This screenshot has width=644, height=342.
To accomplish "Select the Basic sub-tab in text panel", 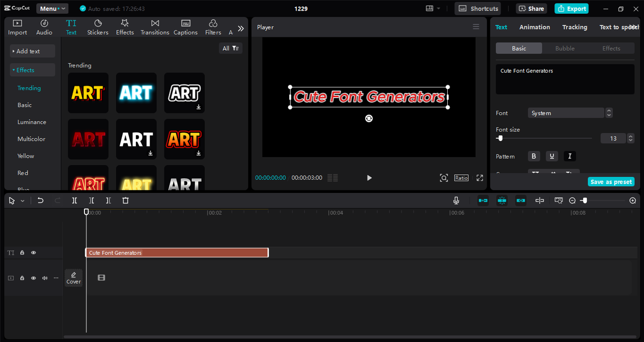I will 519,48.
